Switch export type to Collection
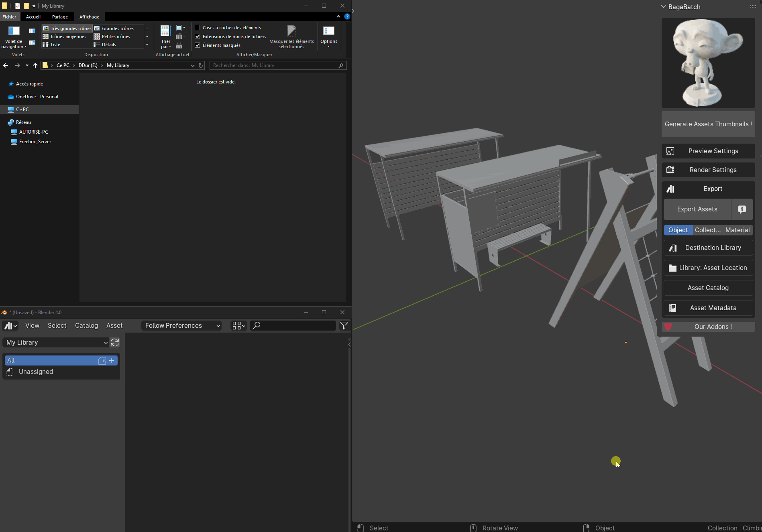Screen dimensions: 762x532 pyautogui.click(x=707, y=230)
